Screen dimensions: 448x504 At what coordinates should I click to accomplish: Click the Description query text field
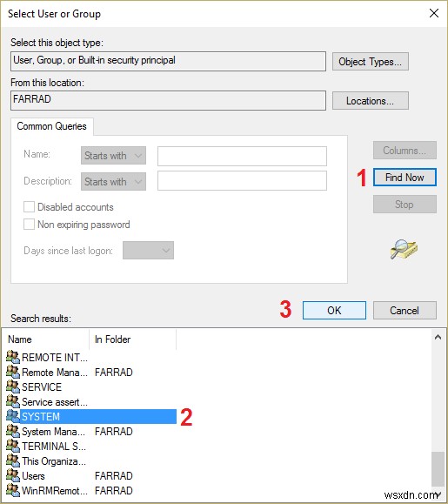242,181
